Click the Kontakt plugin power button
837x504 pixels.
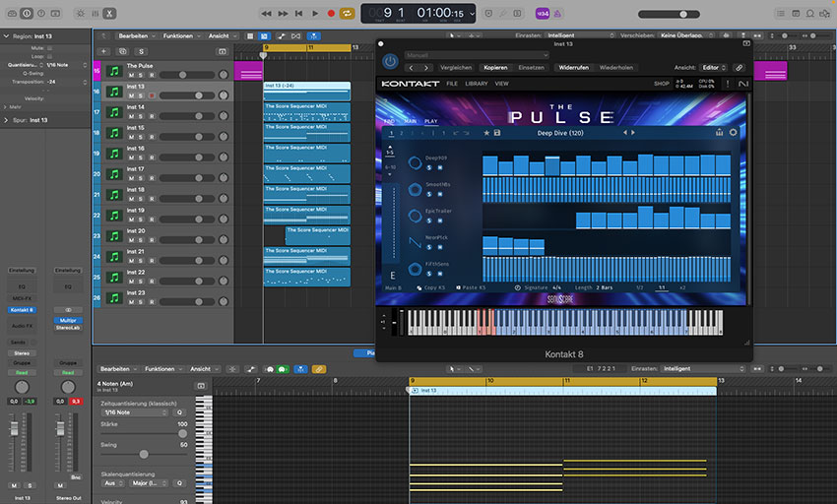pos(390,61)
